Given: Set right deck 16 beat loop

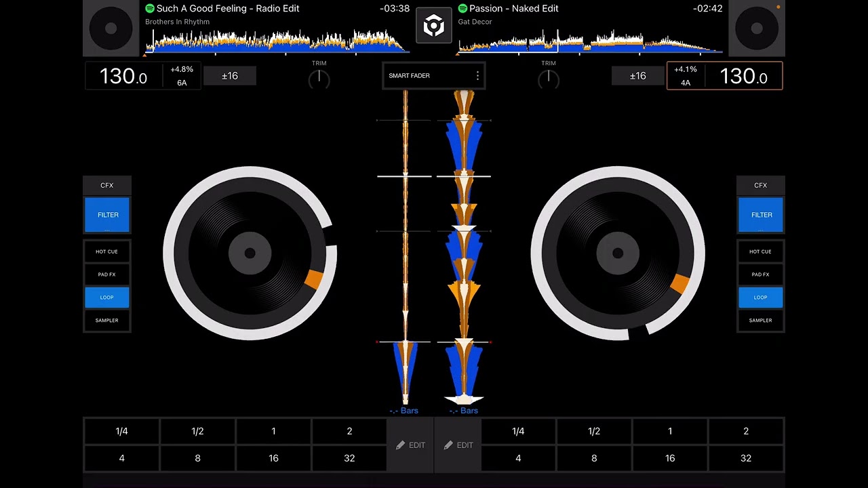Looking at the screenshot, I should pyautogui.click(x=670, y=458).
